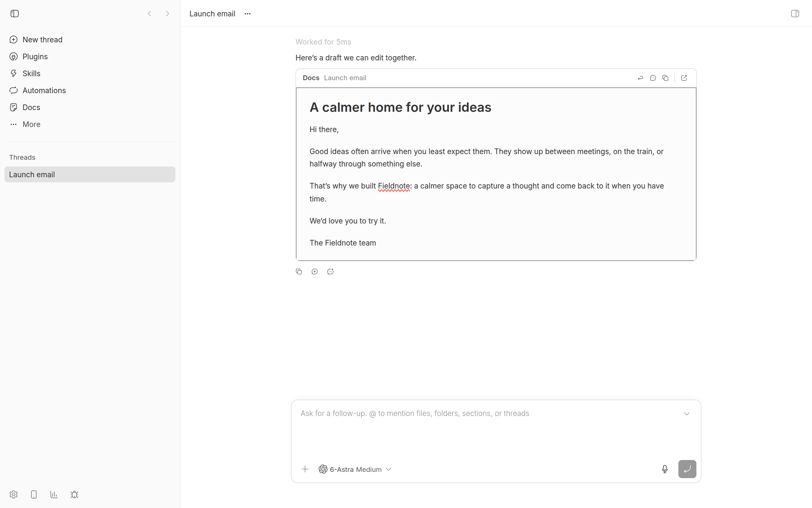The image size is (812, 508).
Task: Expand the chevron at composer's right edge
Action: pos(687,413)
